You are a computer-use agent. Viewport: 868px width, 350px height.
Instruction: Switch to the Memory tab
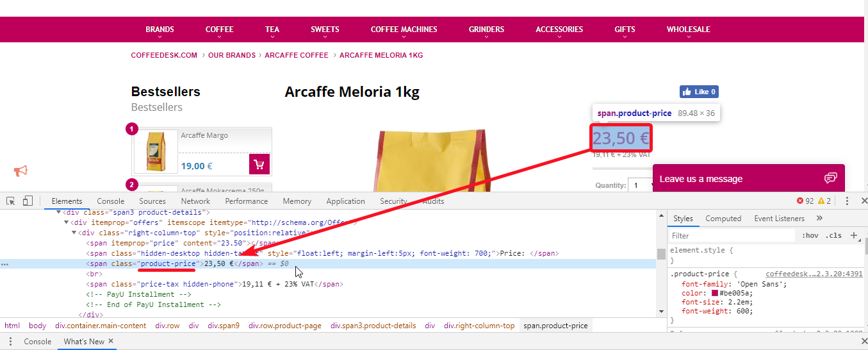click(297, 201)
